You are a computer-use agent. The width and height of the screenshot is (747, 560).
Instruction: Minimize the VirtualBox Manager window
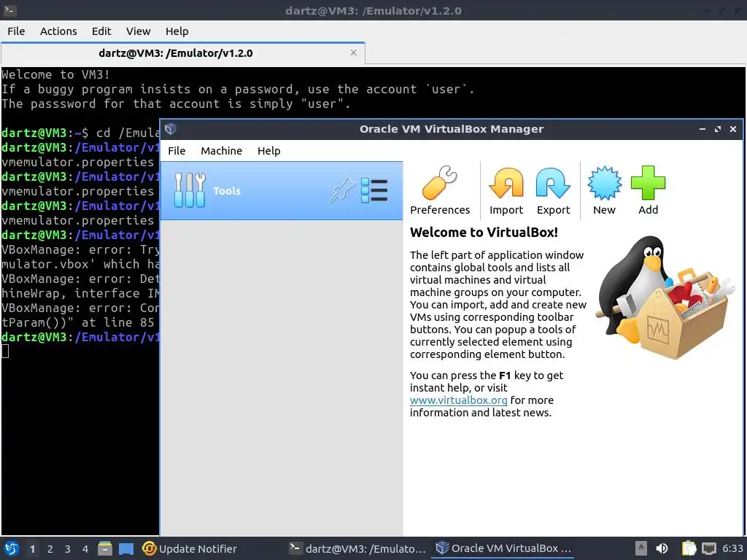[x=703, y=129]
